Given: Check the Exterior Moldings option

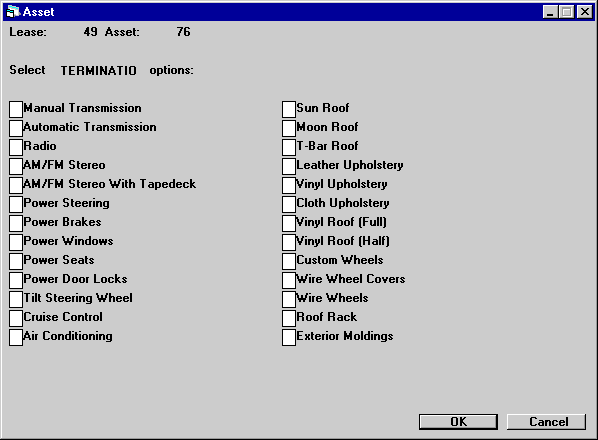Looking at the screenshot, I should tap(289, 337).
